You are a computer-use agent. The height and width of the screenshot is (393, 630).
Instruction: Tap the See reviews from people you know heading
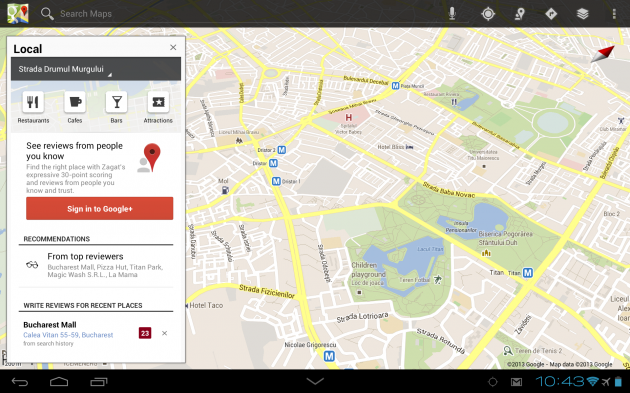74,151
